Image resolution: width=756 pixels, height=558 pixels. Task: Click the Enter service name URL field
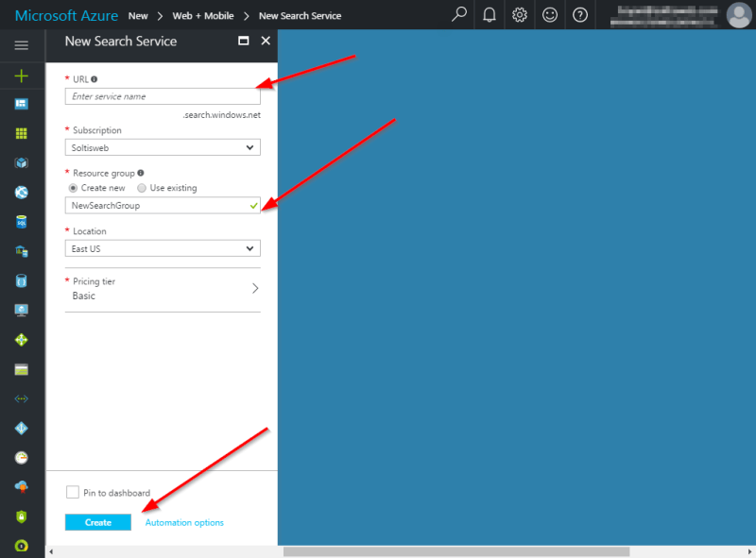click(162, 95)
